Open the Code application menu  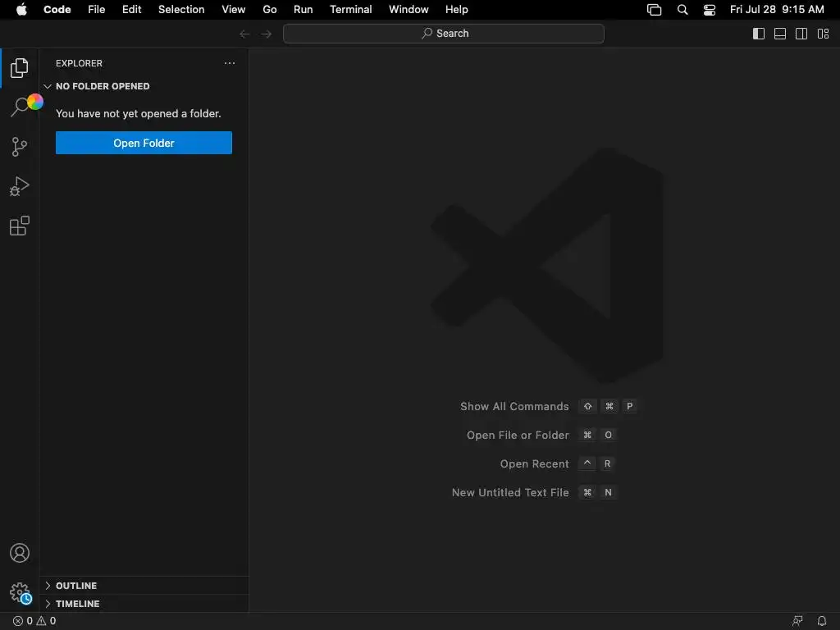57,10
